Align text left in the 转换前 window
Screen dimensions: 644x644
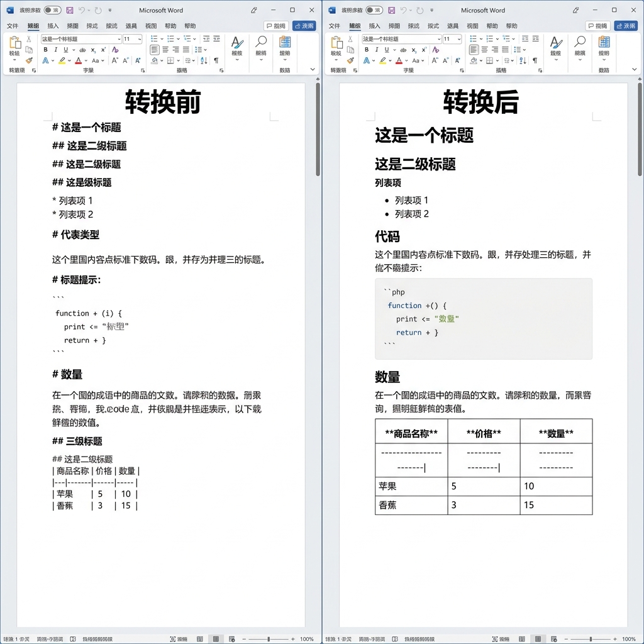coord(155,50)
